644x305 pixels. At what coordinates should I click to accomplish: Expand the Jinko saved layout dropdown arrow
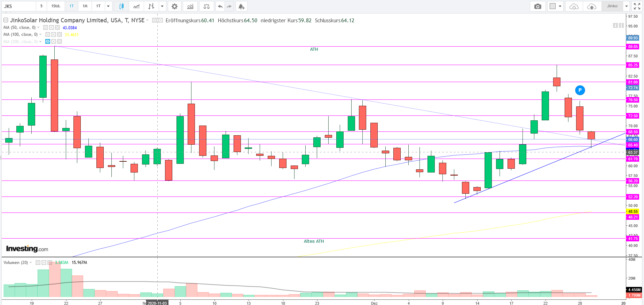pyautogui.click(x=626, y=6)
